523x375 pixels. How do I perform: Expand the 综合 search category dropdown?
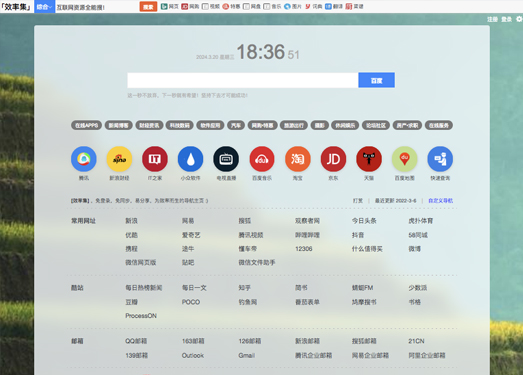(44, 7)
